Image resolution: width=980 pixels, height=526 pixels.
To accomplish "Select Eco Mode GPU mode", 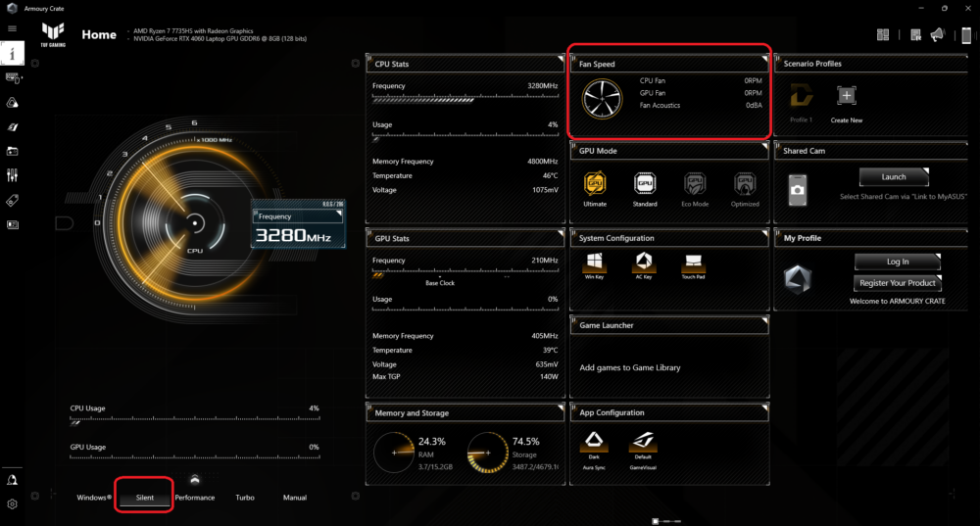I will (x=695, y=189).
